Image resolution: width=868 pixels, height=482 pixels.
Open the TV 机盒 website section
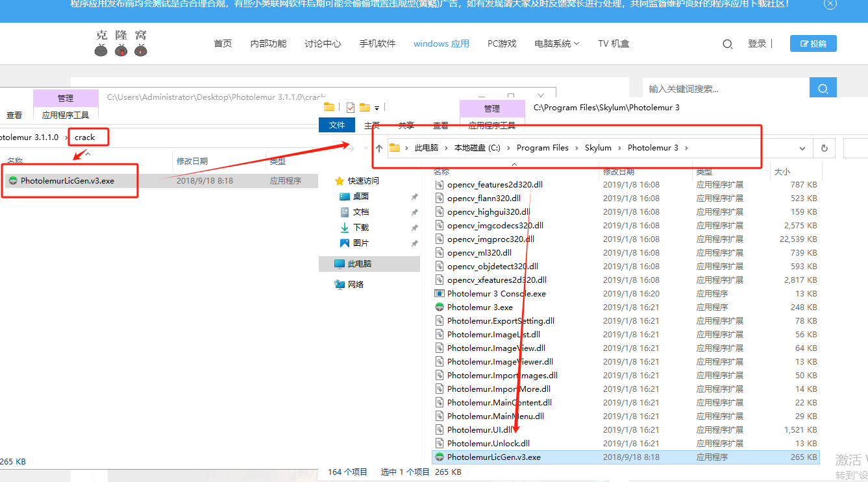point(614,43)
